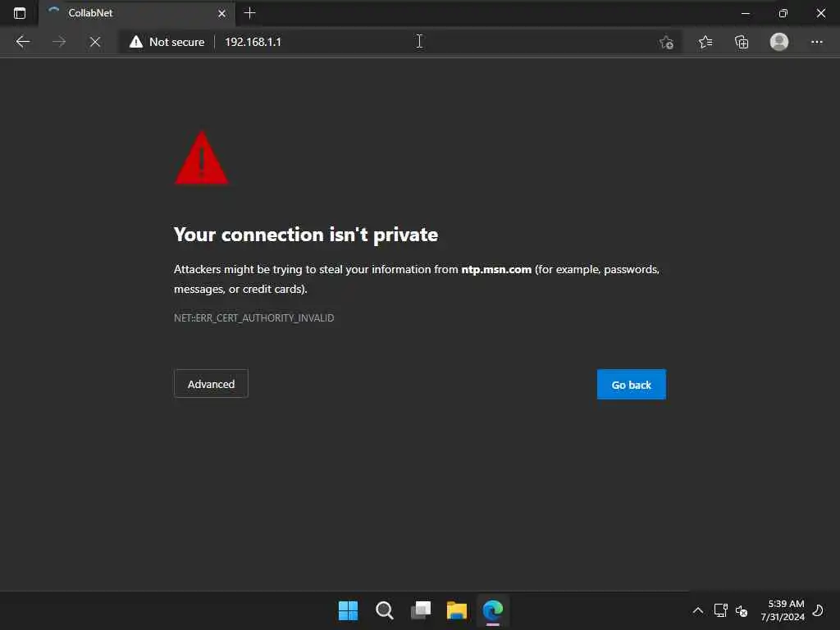Open the Windows Start menu

pos(348,610)
